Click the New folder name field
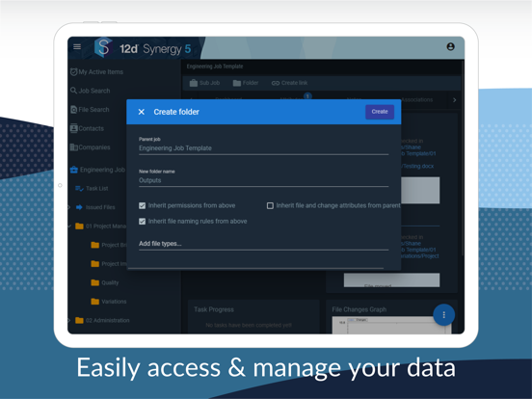532x399 pixels. [263, 180]
